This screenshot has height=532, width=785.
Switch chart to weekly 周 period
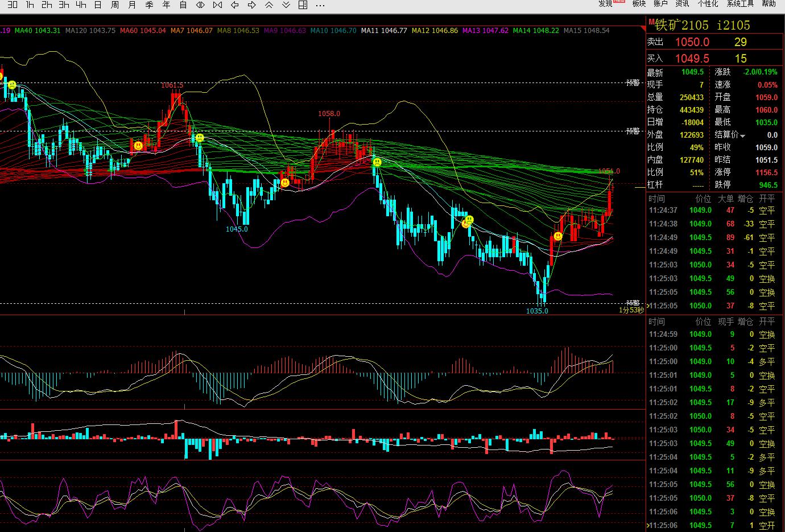click(115, 5)
